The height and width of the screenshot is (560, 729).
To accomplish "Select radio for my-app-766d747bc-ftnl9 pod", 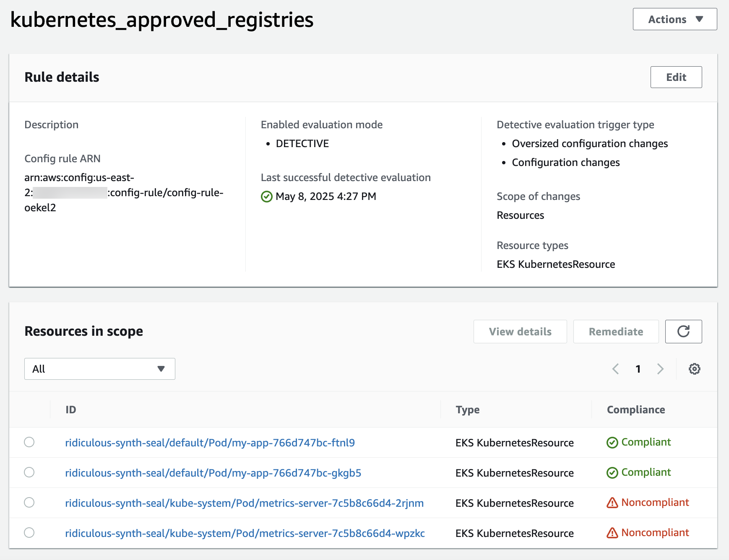I will click(29, 442).
